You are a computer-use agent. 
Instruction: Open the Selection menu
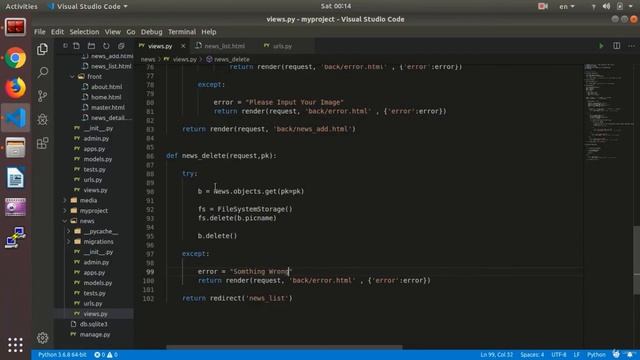(x=84, y=32)
